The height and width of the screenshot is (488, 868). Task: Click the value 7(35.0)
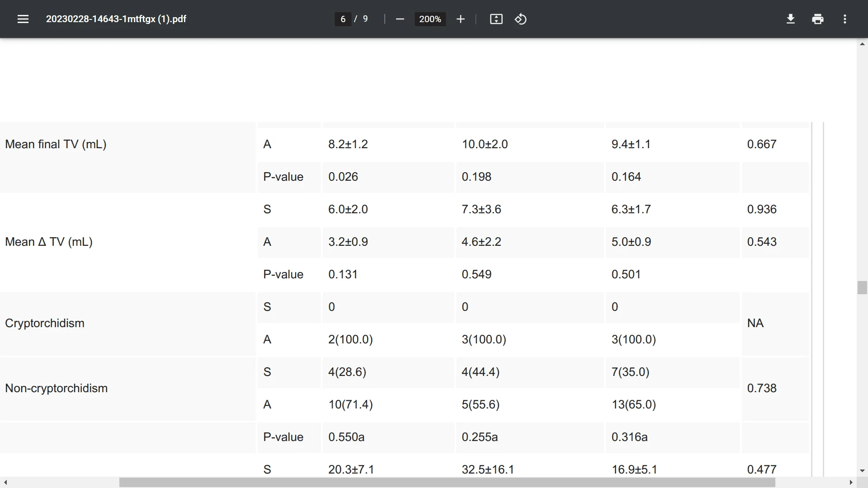631,372
